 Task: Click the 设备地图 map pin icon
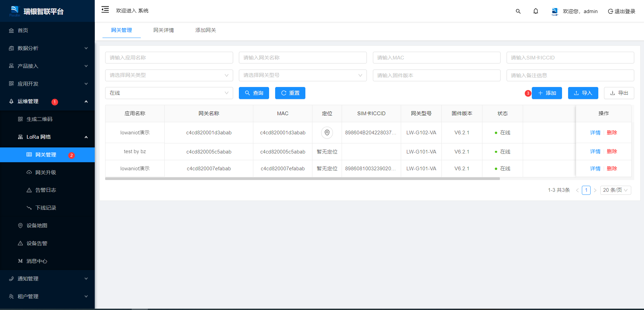pyautogui.click(x=20, y=226)
